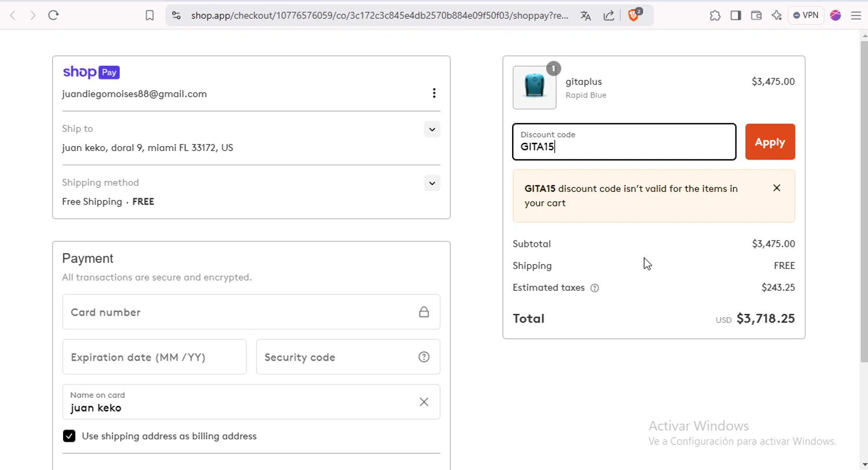868x470 pixels.
Task: Clear the name on card field
Action: 424,402
